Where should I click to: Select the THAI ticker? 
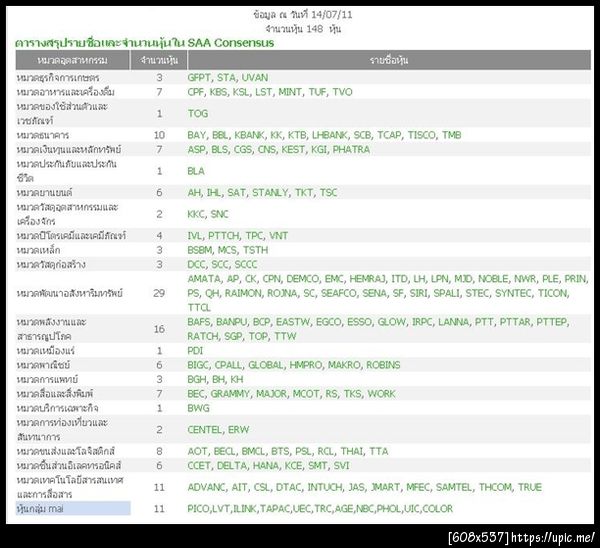pos(352,452)
